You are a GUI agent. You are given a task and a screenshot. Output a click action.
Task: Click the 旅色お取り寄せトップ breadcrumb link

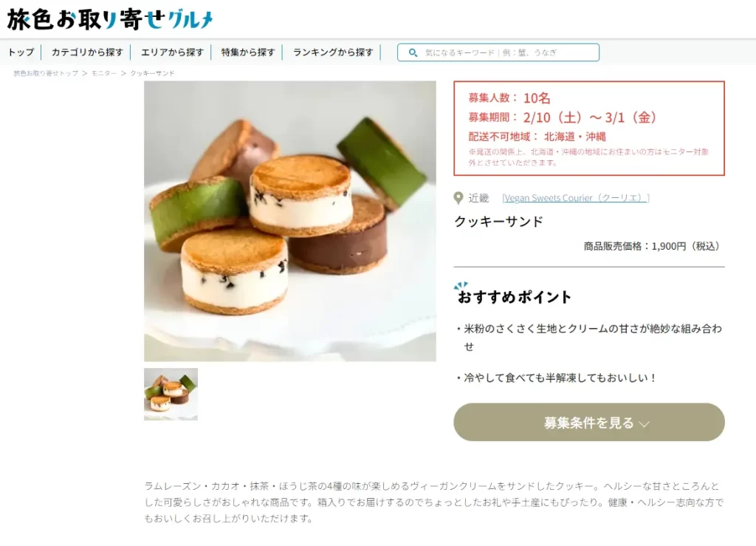[46, 73]
